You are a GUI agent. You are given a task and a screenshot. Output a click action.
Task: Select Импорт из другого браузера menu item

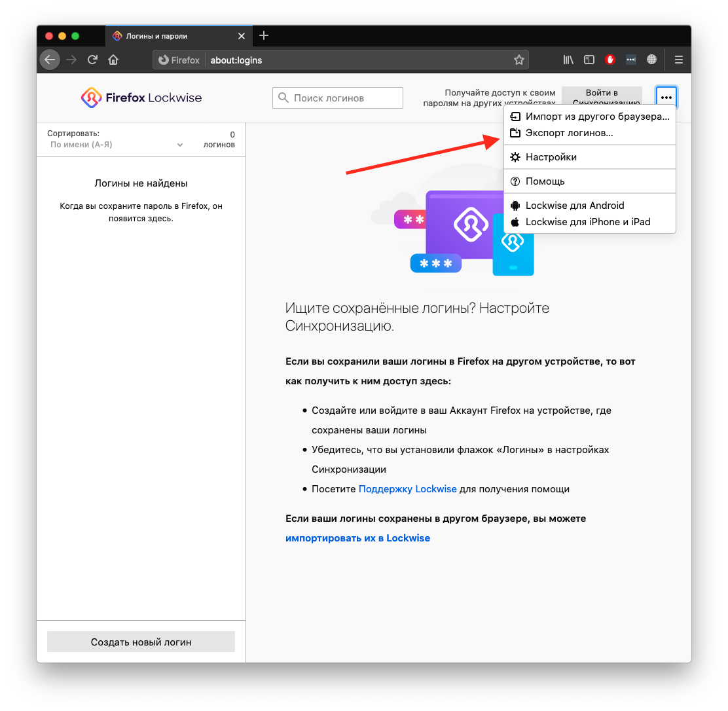click(x=590, y=117)
